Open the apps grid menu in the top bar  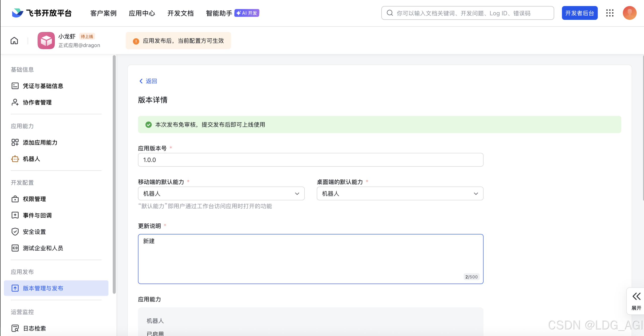(610, 13)
